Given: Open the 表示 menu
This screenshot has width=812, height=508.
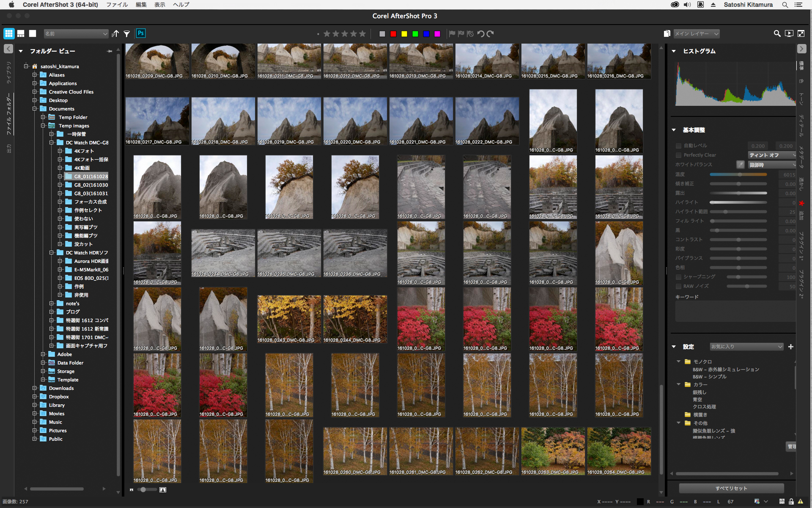Looking at the screenshot, I should pos(159,5).
